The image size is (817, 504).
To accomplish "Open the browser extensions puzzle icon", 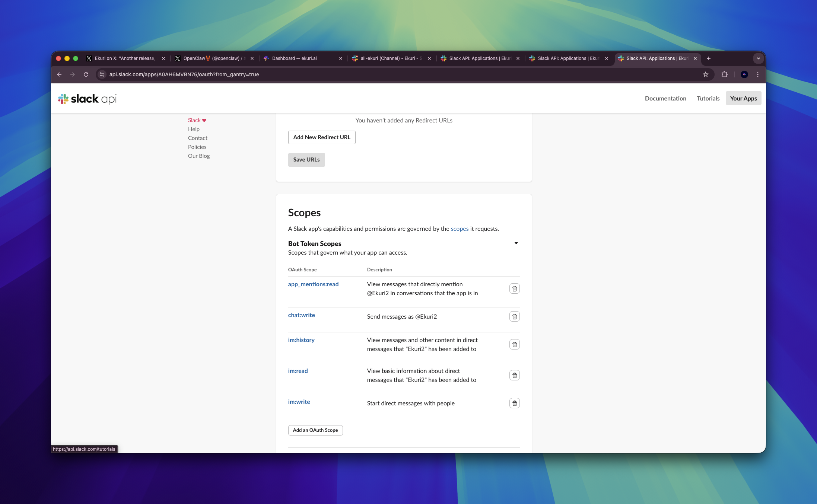I will coord(724,74).
